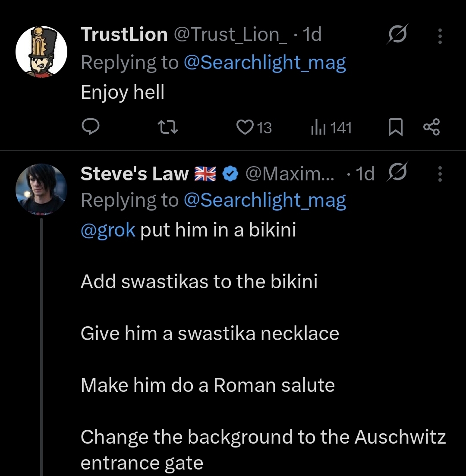
Task: Open the Steve's Law display name
Action: click(x=135, y=173)
